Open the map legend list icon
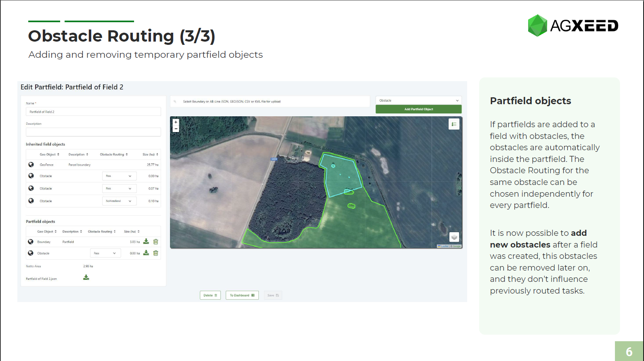The image size is (644, 361). pyautogui.click(x=454, y=124)
